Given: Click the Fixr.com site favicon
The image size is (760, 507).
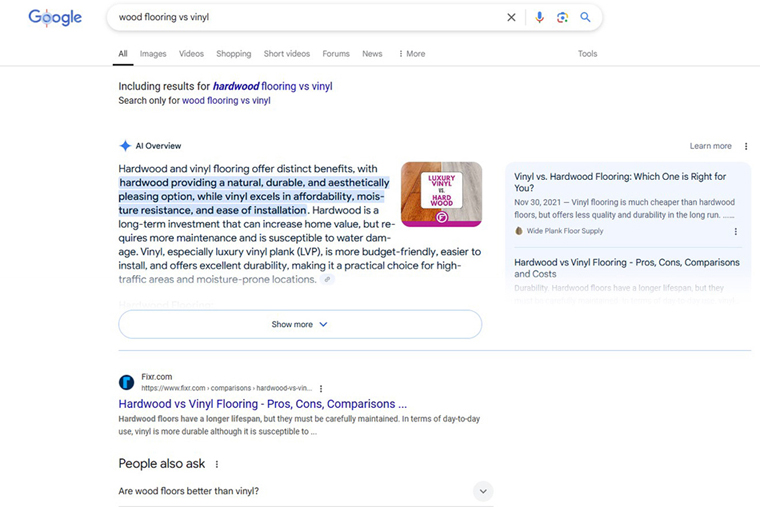Looking at the screenshot, I should point(127,382).
